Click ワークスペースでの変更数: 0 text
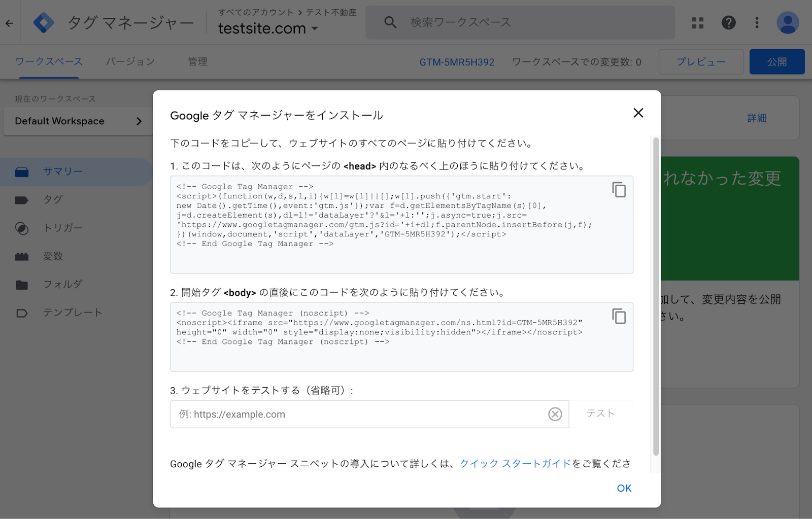This screenshot has height=519, width=812. pos(577,62)
